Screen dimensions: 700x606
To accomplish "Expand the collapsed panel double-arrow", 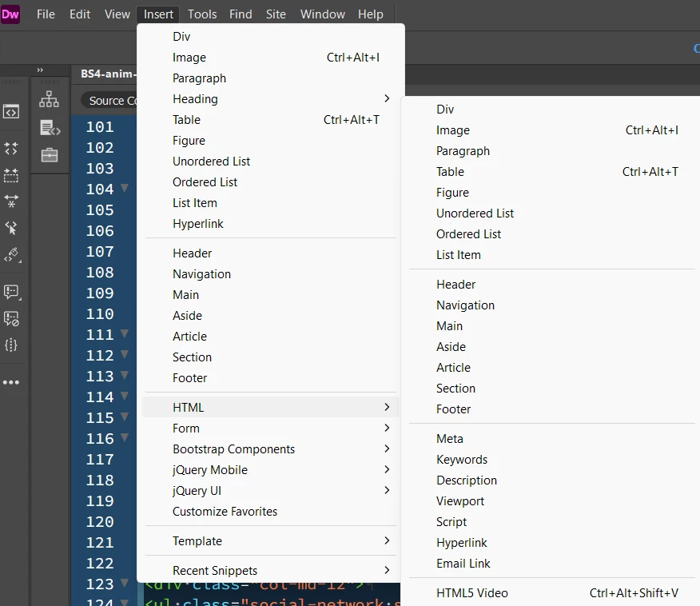I will click(40, 70).
